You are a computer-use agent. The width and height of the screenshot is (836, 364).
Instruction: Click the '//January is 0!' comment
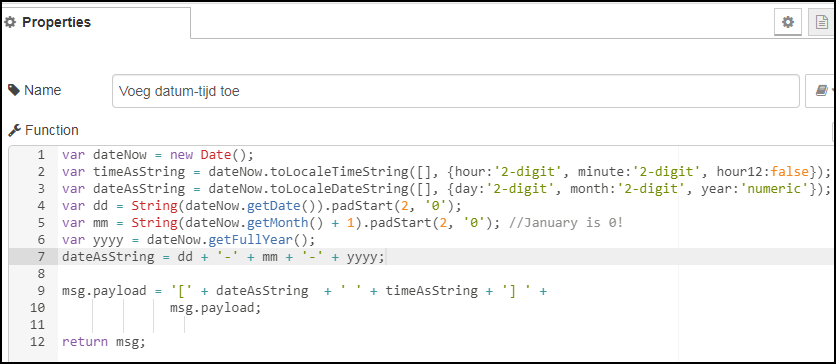[x=565, y=223]
